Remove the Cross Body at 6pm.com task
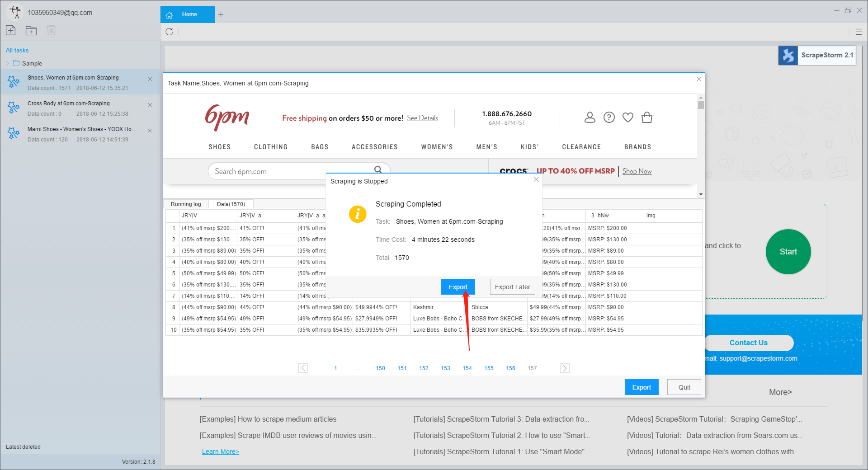The height and width of the screenshot is (470, 868). (x=150, y=105)
